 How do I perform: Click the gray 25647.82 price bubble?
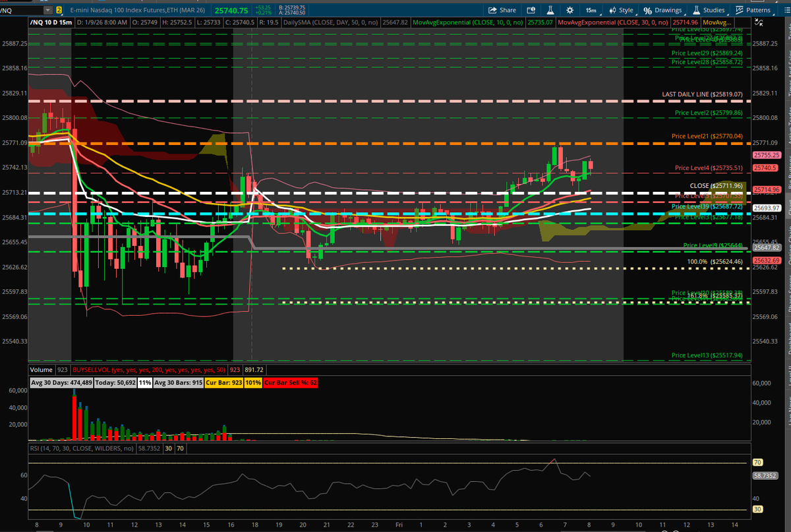768,247
